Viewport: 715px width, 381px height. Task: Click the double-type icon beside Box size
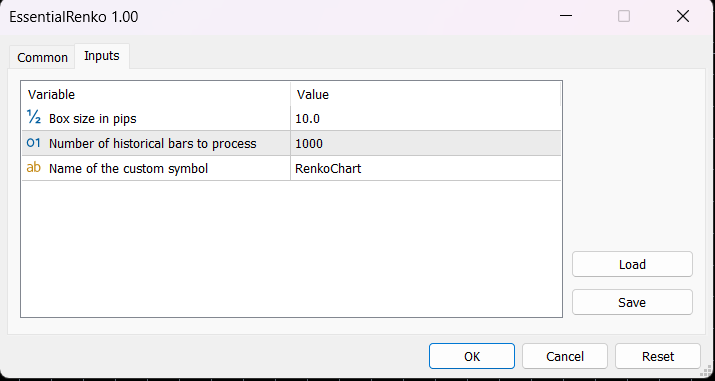[x=34, y=118]
